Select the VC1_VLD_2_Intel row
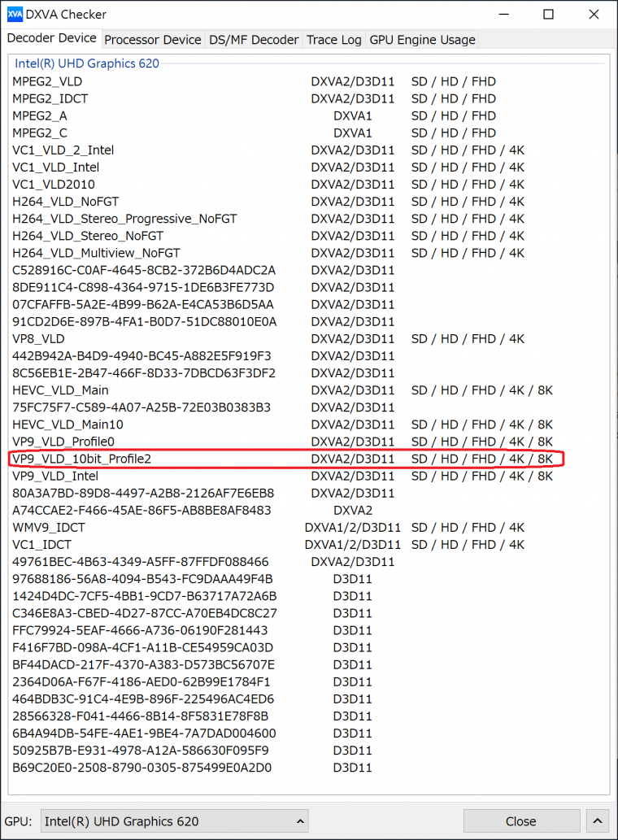 tap(308, 150)
